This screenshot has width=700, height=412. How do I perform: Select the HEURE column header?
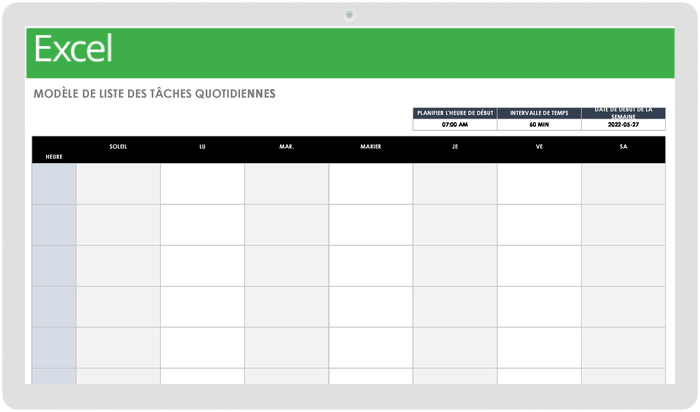coord(54,157)
